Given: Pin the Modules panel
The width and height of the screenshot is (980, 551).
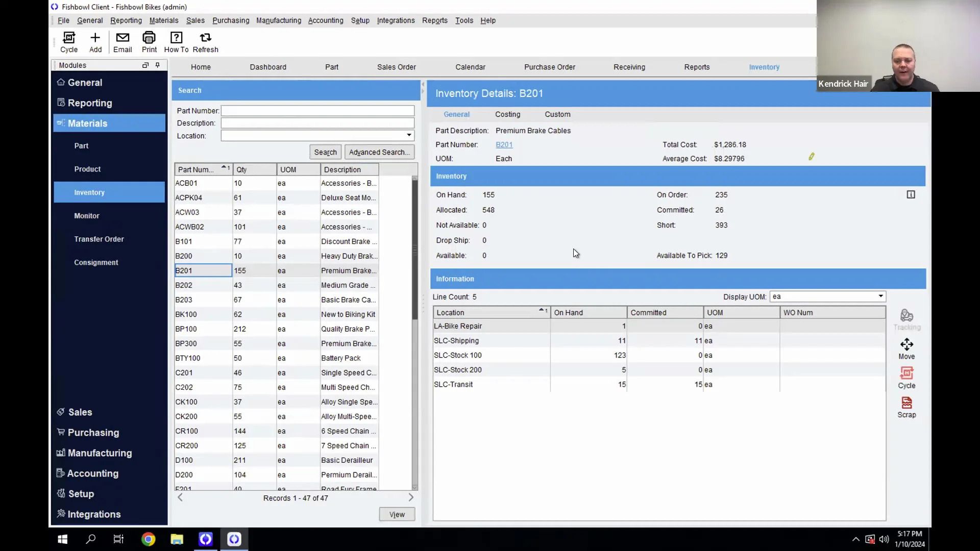Looking at the screenshot, I should 158,65.
